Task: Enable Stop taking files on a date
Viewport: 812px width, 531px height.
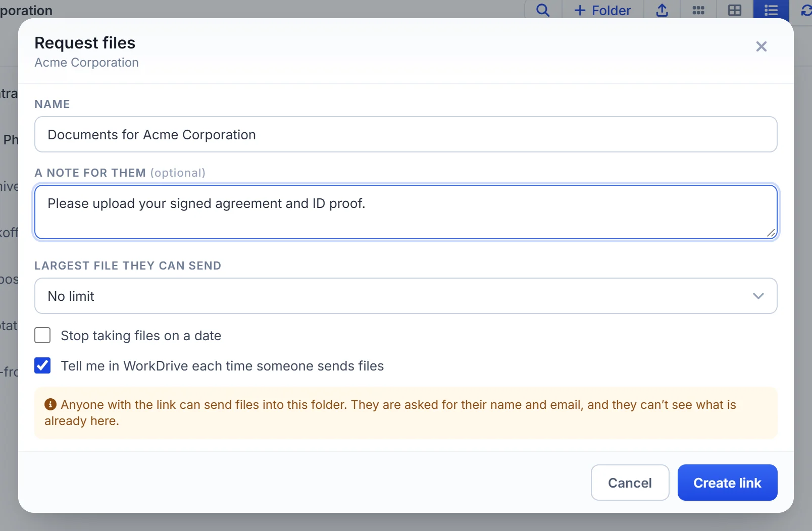Action: tap(42, 335)
